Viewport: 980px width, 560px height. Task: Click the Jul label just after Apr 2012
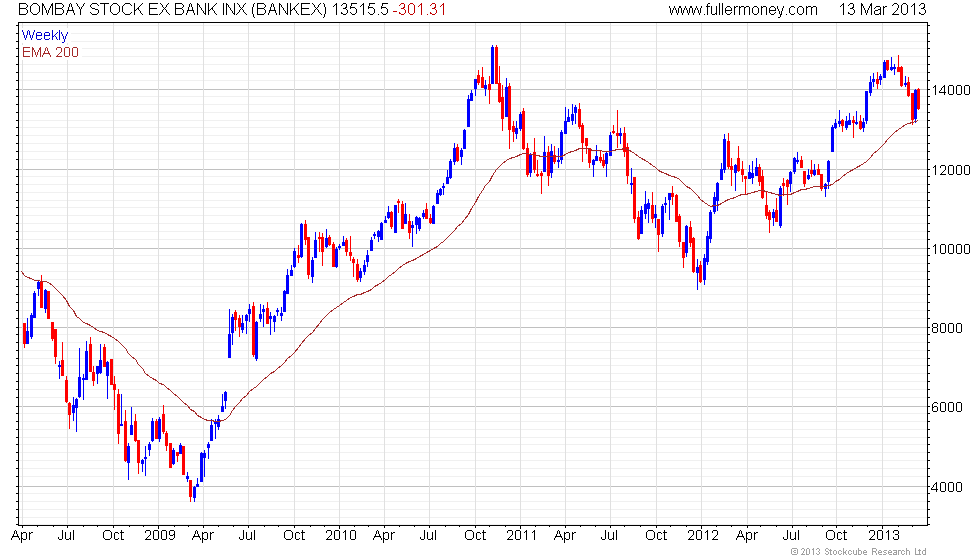[791, 535]
